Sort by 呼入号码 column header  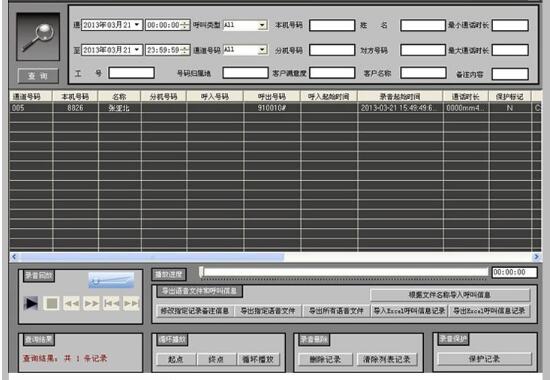click(215, 96)
